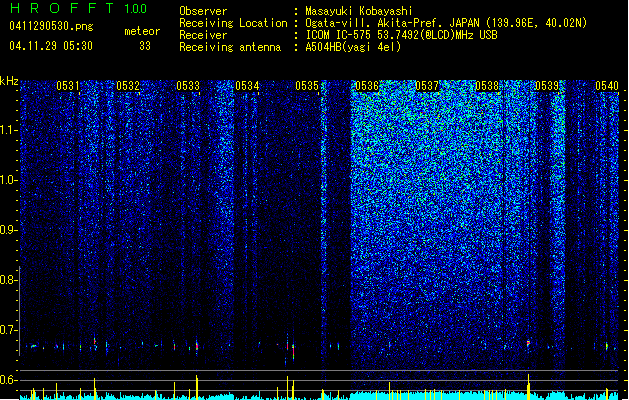Click the 0.7 frequency axis label

coord(8,330)
